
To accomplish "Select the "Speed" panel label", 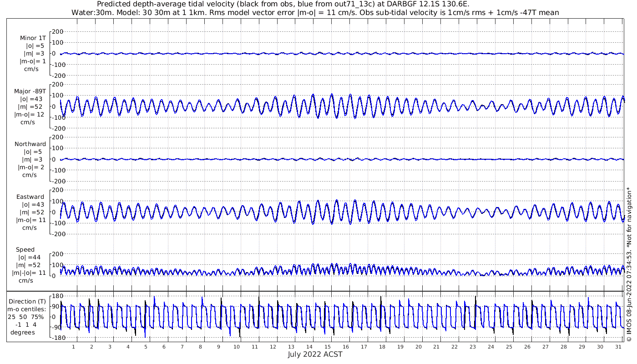I will point(25,250).
